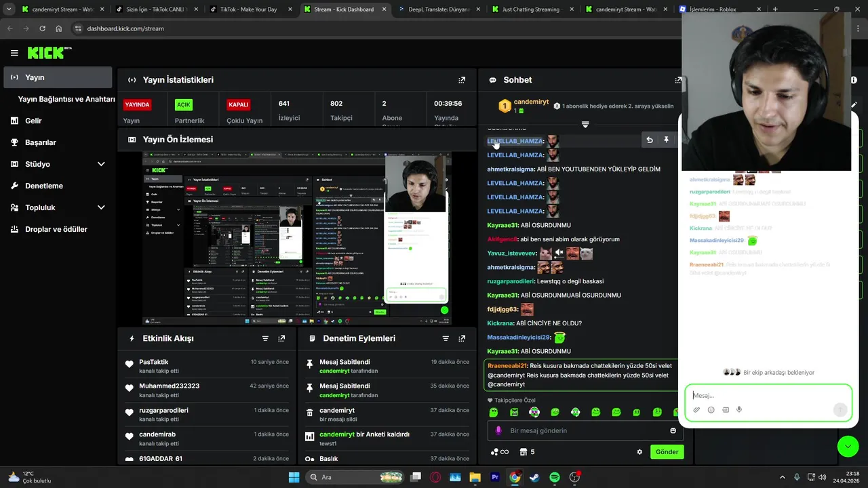Open Spotify from the taskbar
Viewport: 868px width, 488px height.
(x=554, y=477)
